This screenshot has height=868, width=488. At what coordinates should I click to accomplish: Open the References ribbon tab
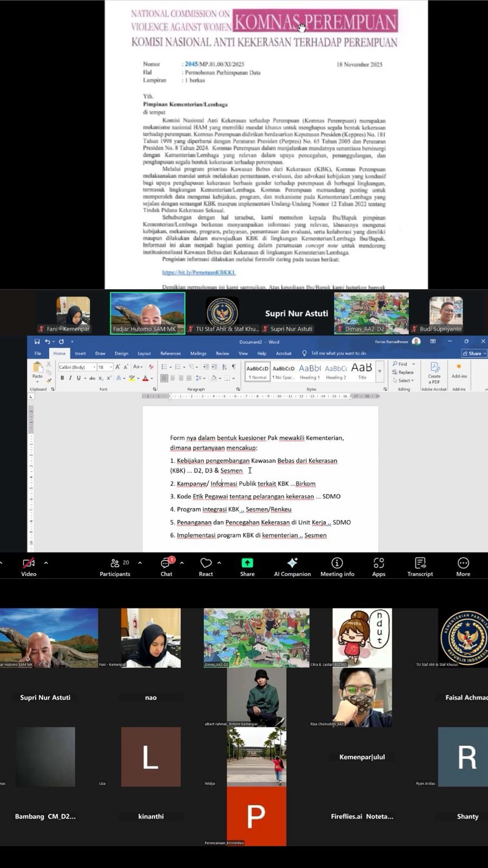[170, 353]
